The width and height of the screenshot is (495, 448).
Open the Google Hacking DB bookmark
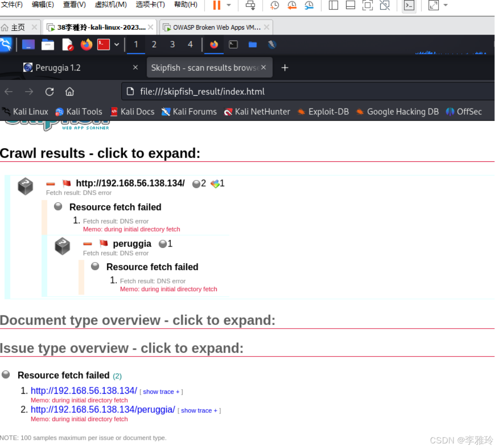pos(398,112)
